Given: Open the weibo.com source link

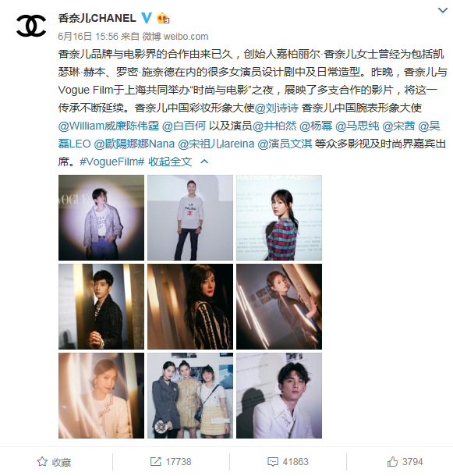Looking at the screenshot, I should 186,37.
